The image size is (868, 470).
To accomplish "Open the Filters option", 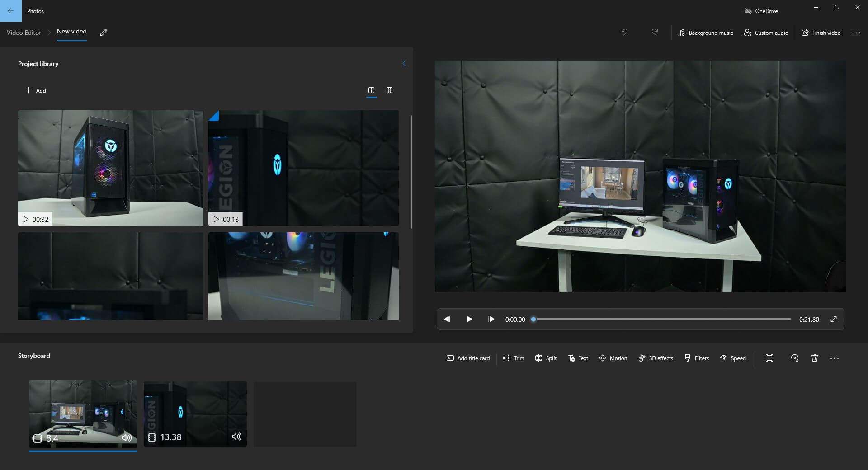I will [697, 358].
